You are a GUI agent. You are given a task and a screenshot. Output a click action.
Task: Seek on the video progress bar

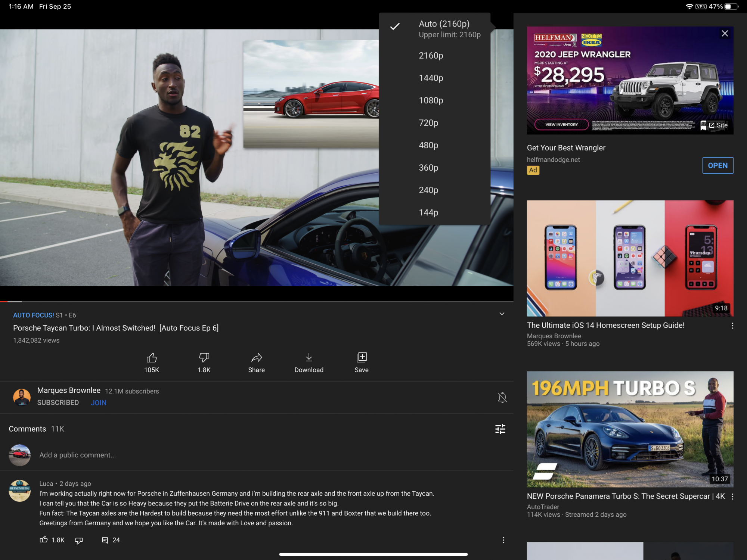(x=257, y=301)
